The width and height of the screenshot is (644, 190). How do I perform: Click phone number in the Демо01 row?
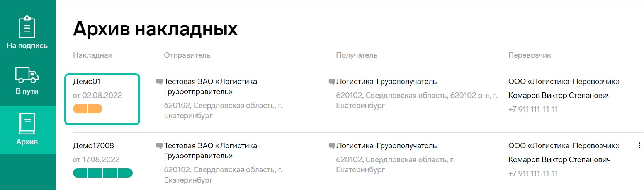point(533,109)
